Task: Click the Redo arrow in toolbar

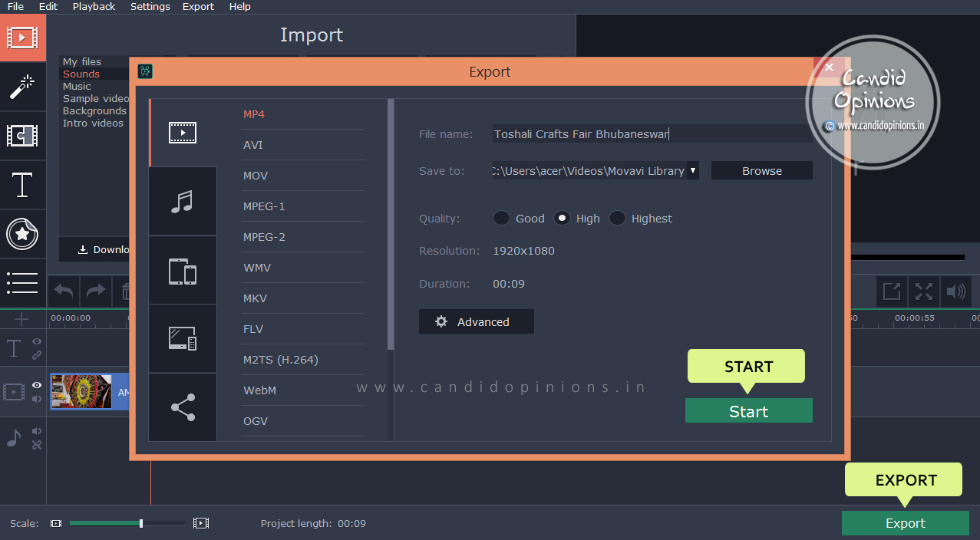Action: coord(96,291)
